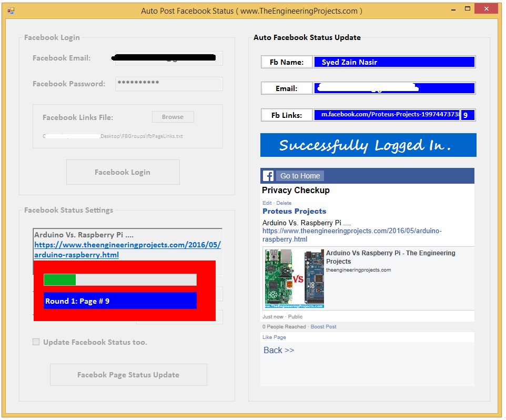The height and width of the screenshot is (420, 506).
Task: Open the Proteus Projects page link
Action: coord(295,211)
